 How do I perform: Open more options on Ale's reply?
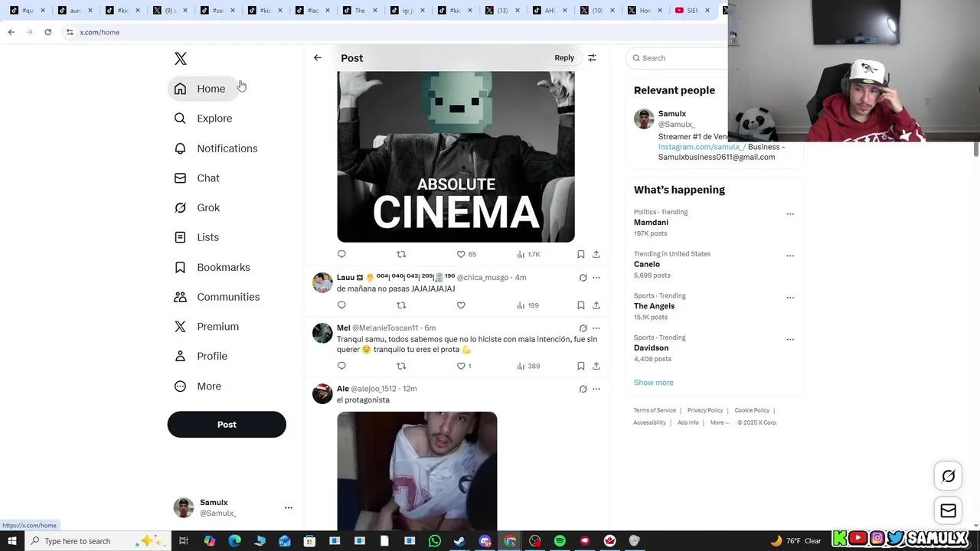point(596,389)
